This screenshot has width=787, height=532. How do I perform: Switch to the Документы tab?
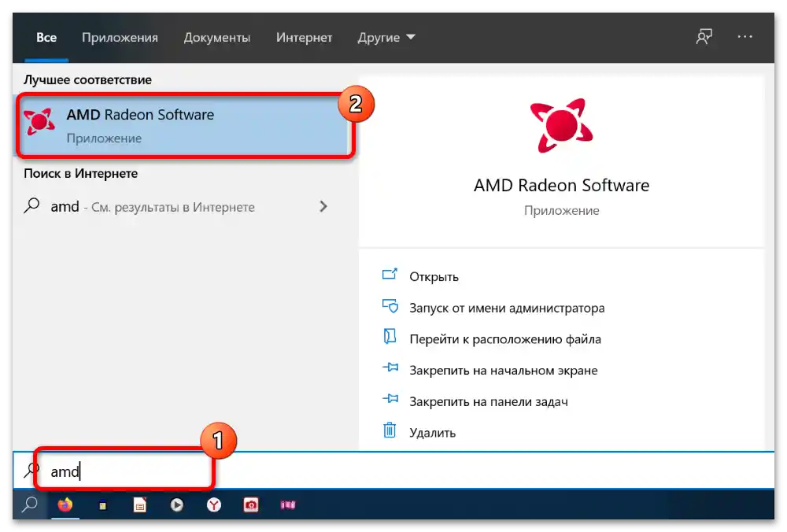tap(217, 38)
